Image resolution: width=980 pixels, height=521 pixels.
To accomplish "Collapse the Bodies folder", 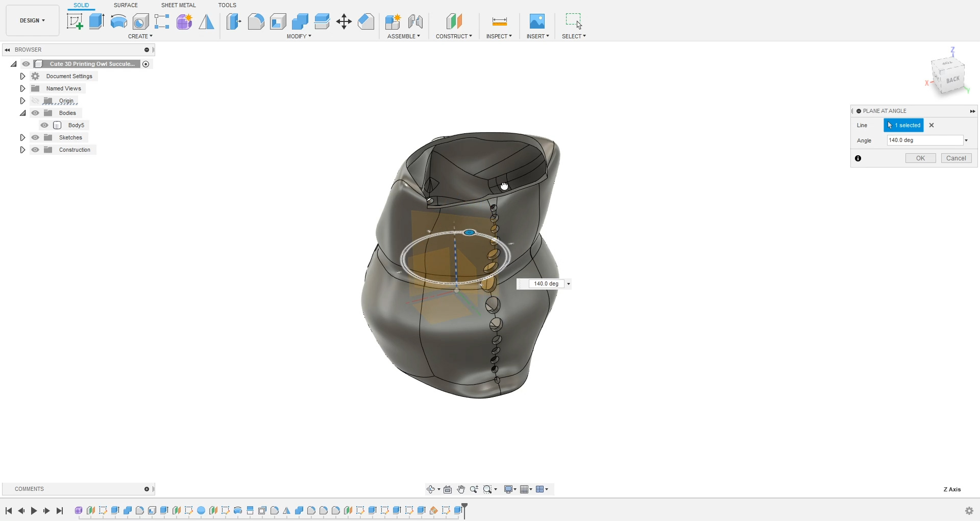I will (x=22, y=113).
